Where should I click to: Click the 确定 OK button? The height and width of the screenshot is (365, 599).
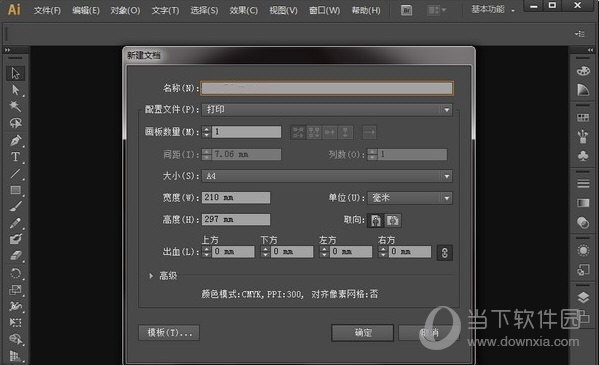[363, 333]
